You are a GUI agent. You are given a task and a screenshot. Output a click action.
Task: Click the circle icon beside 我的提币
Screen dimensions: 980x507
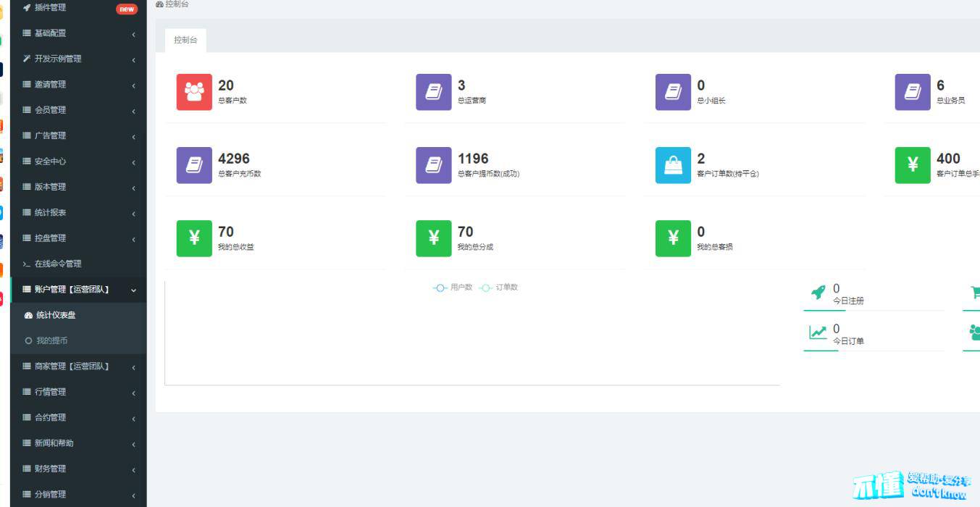(x=29, y=340)
